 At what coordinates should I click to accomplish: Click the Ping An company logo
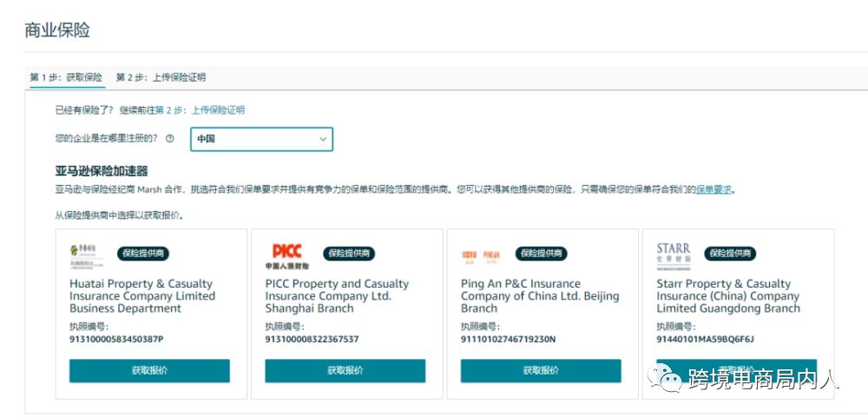click(x=481, y=255)
